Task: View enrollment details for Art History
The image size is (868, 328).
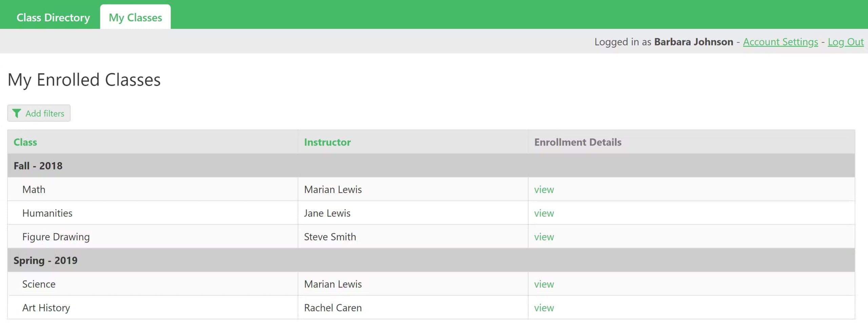Action: [x=544, y=308]
